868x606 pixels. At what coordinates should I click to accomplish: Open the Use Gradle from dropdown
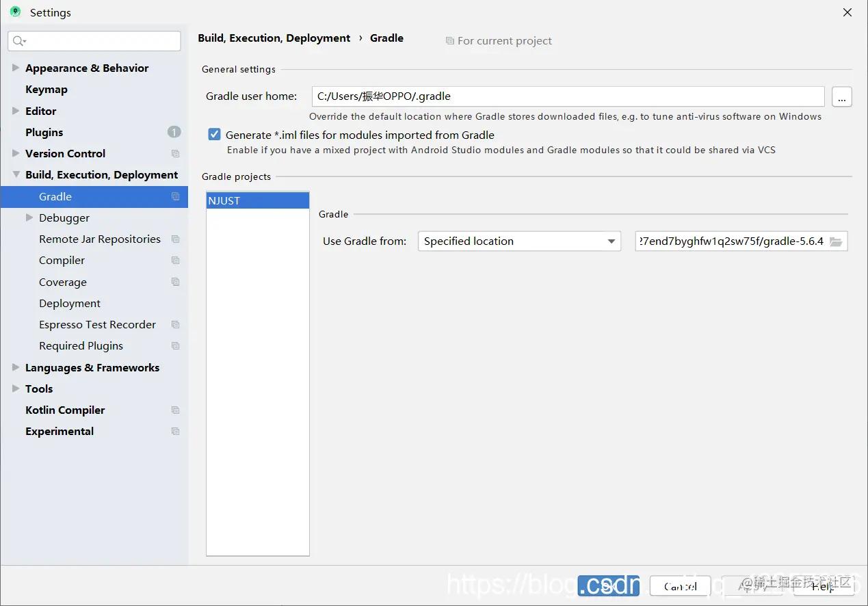519,241
